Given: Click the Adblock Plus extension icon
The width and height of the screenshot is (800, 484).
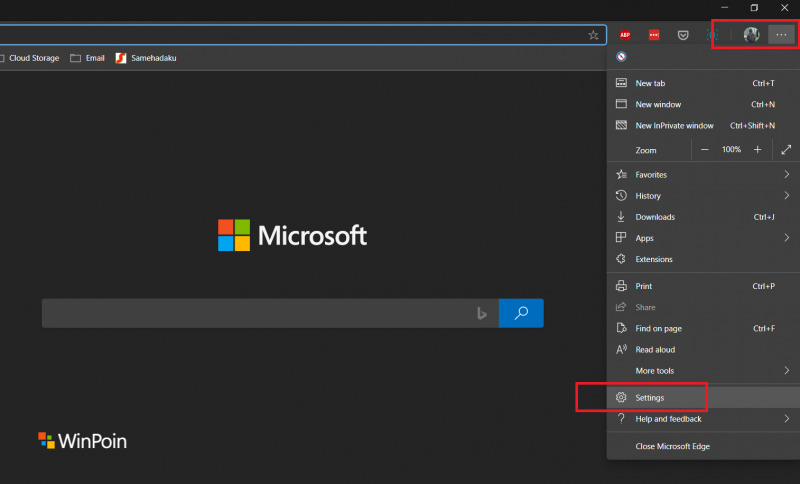Looking at the screenshot, I should pos(624,35).
